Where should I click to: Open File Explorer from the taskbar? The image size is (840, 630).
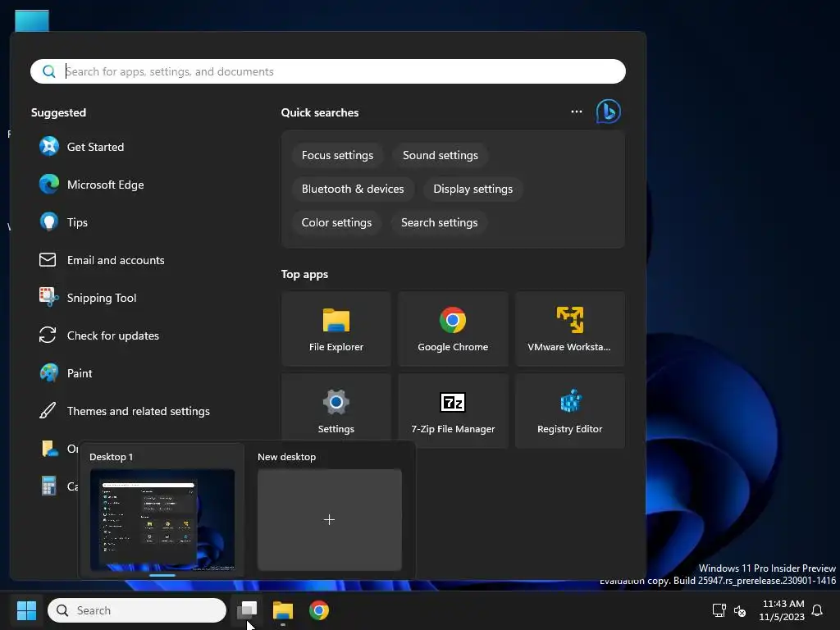[x=283, y=610]
